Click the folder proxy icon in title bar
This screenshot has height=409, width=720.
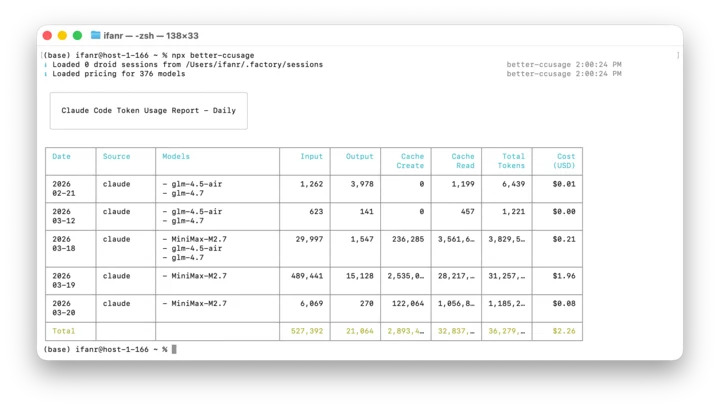tap(95, 35)
